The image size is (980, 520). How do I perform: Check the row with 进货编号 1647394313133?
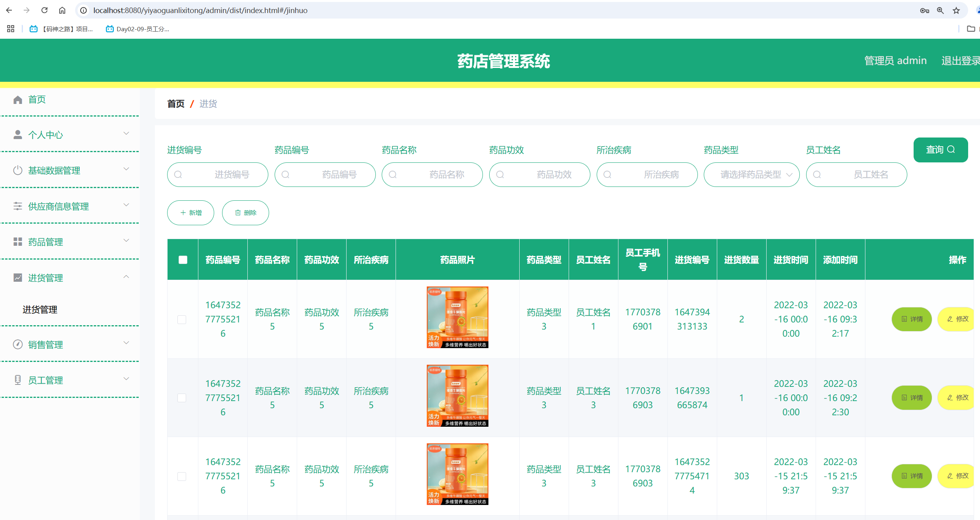point(182,319)
